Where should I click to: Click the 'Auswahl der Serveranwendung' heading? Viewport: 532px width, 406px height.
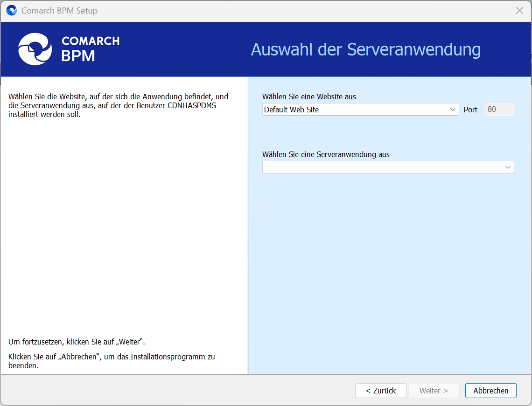point(365,49)
